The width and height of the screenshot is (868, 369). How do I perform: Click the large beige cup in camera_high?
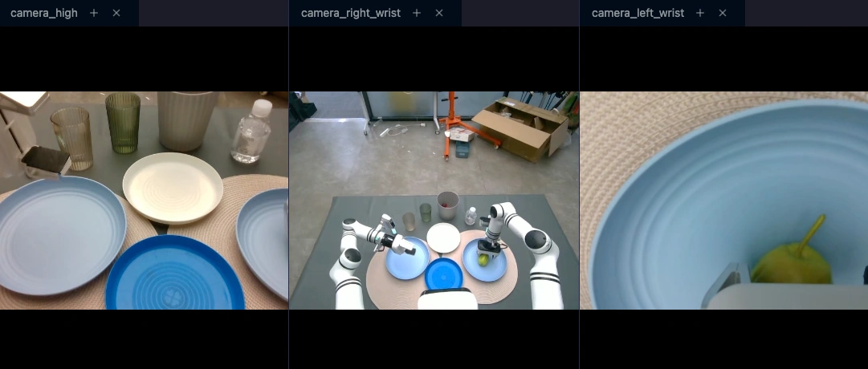(x=186, y=119)
